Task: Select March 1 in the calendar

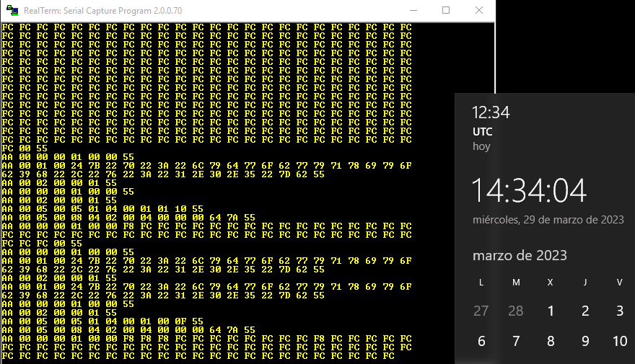Action: 551,311
